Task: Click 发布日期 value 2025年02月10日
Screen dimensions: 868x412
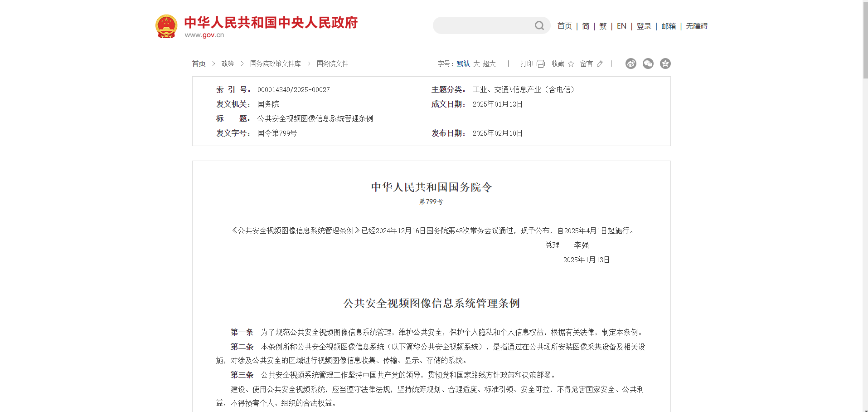Action: (498, 133)
